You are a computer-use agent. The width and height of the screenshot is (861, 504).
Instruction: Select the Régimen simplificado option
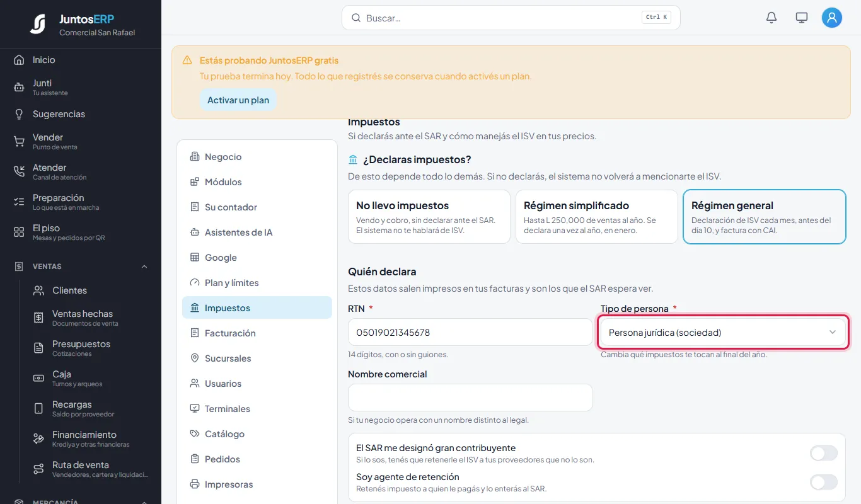[597, 217]
